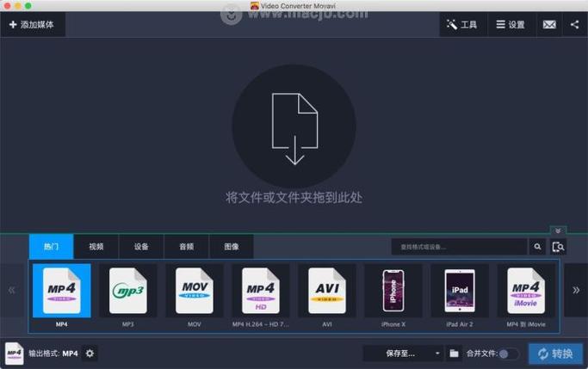Screen dimensions: 588x369
Task: Click the 转换 convert button
Action: pyautogui.click(x=556, y=354)
